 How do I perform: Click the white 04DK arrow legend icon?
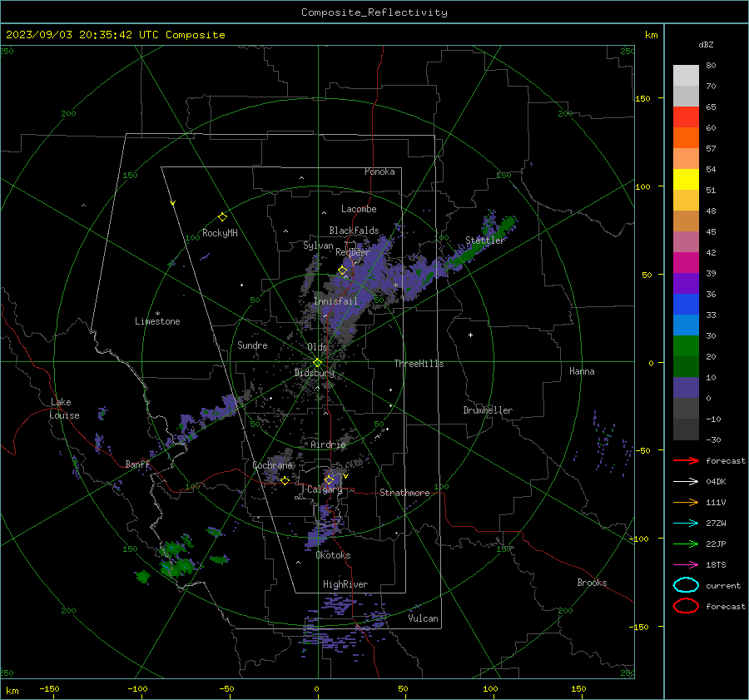(x=686, y=481)
